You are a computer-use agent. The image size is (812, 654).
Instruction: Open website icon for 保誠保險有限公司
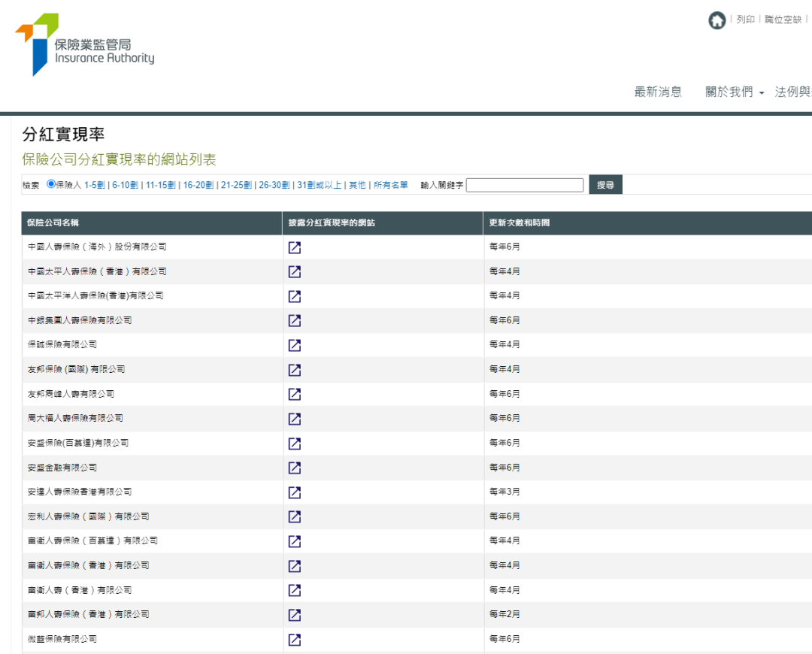pyautogui.click(x=295, y=345)
